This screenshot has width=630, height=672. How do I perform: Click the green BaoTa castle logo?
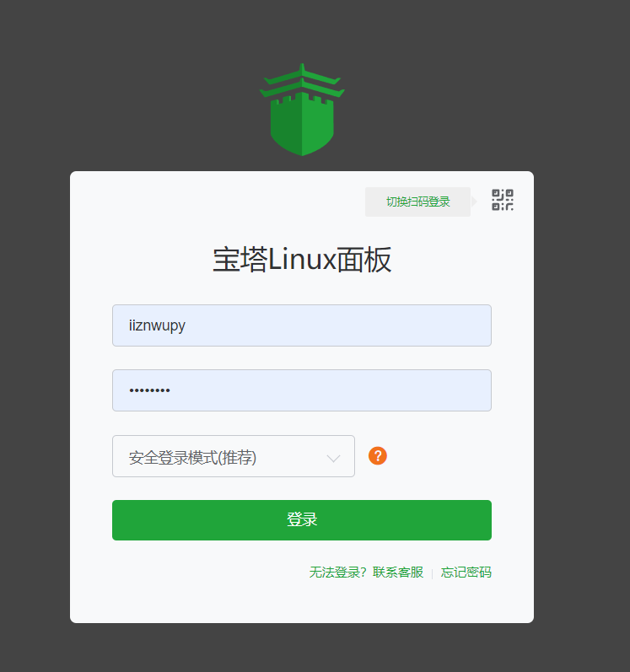302,110
